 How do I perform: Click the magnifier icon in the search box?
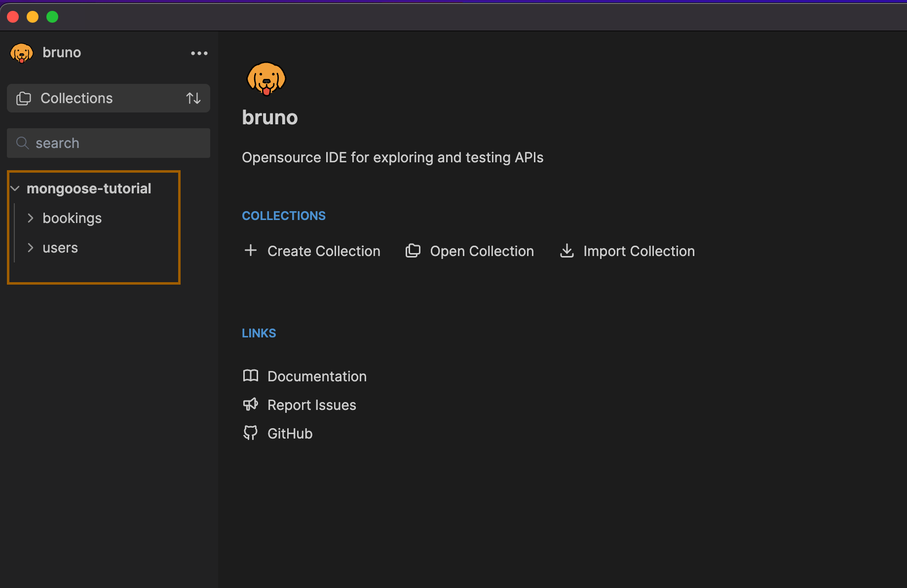tap(23, 143)
